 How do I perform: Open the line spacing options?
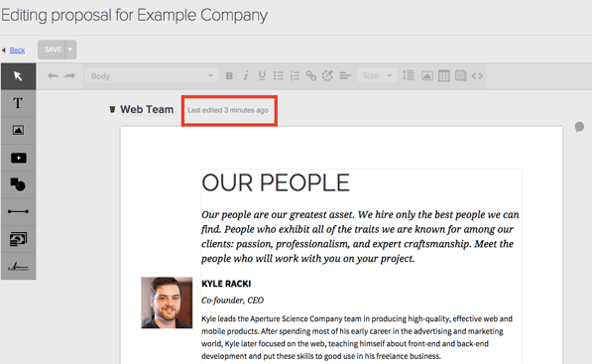(x=409, y=75)
